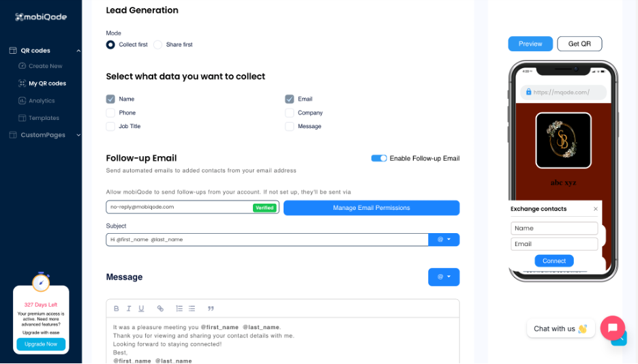Insert a link in the message

160,309
